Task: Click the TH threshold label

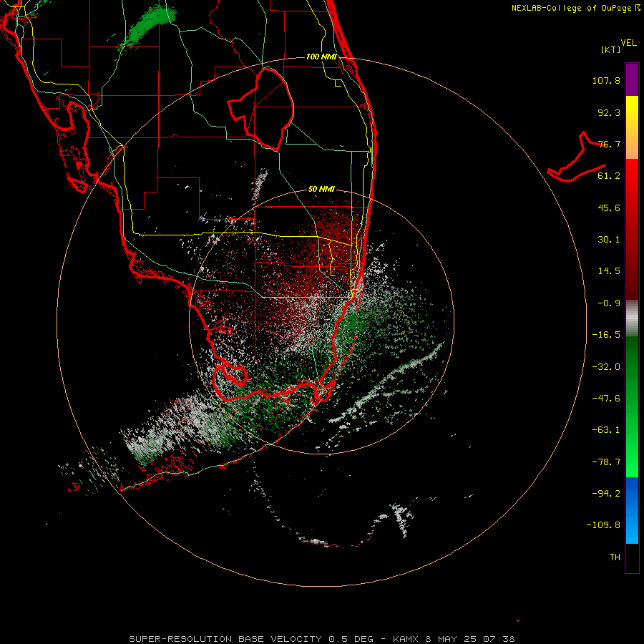Action: click(615, 557)
